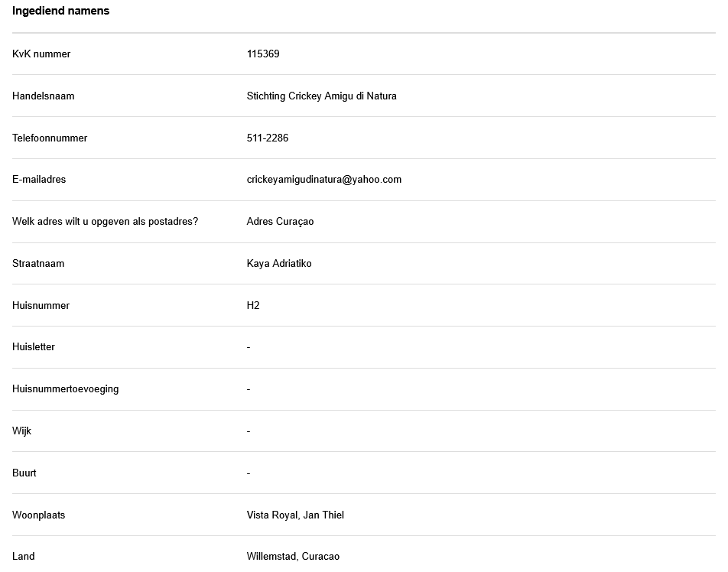Click the Kaya Adriatiko street value
Image resolution: width=728 pixels, height=572 pixels.
coord(279,264)
